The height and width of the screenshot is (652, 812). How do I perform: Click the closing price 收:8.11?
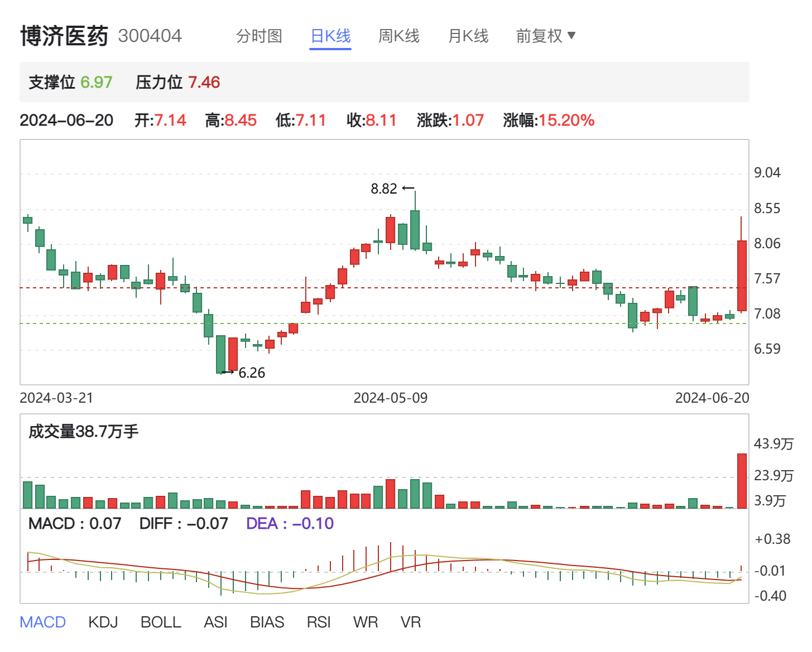[x=371, y=120]
